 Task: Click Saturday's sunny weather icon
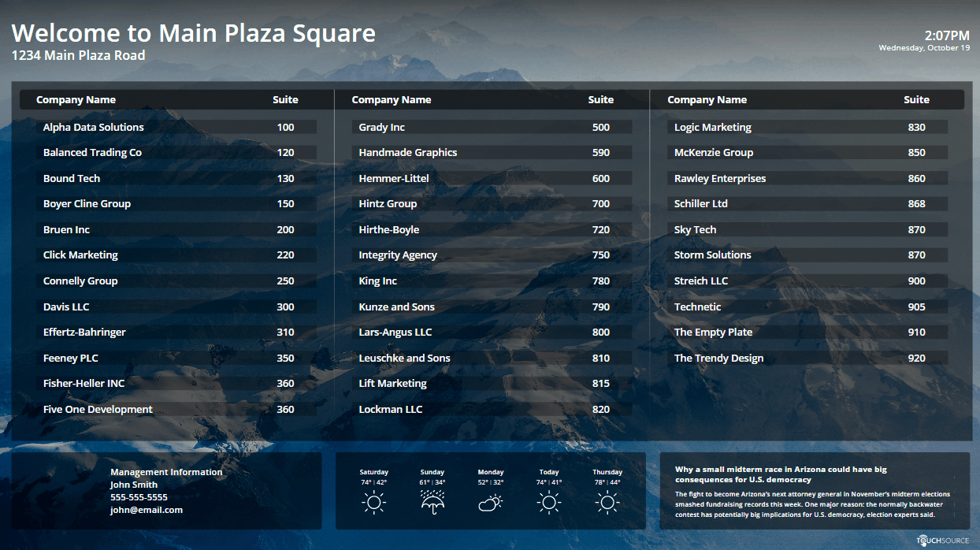(x=374, y=502)
